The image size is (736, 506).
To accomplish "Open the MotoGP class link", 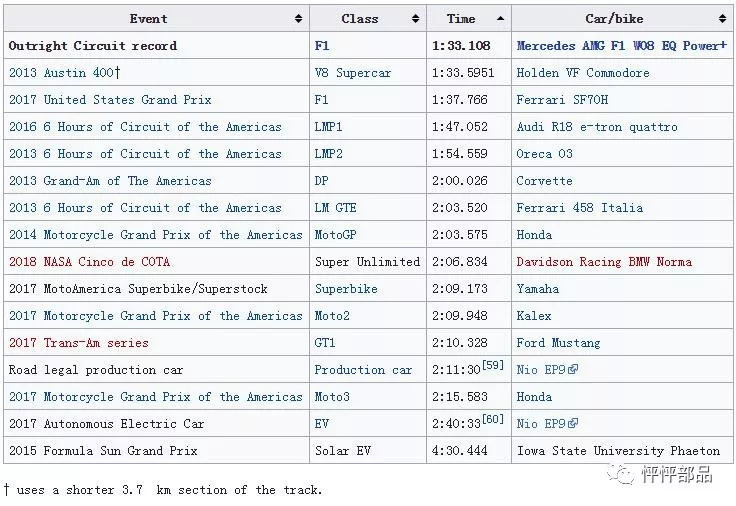I will (336, 235).
